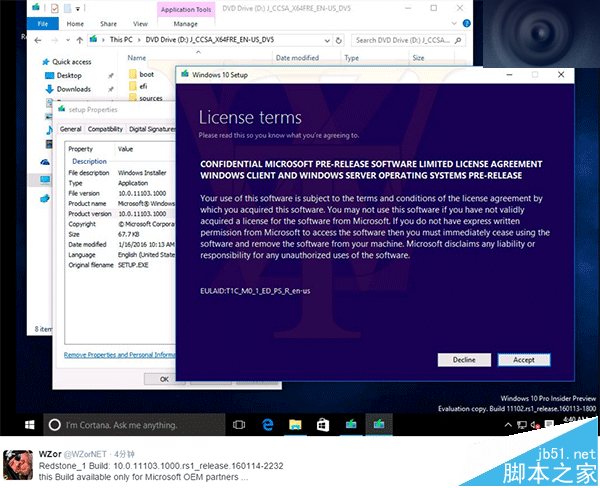Click the Windows Start button
Viewport: 600px width, 488px height.
[x=16, y=425]
